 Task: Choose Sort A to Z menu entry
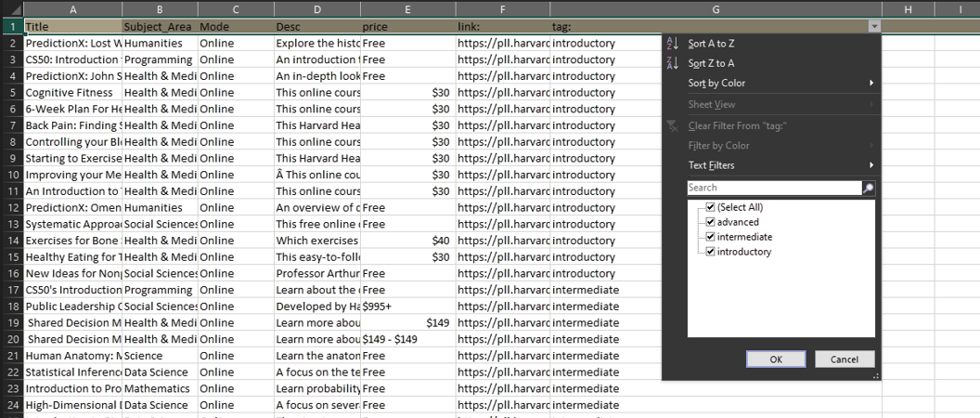point(712,44)
